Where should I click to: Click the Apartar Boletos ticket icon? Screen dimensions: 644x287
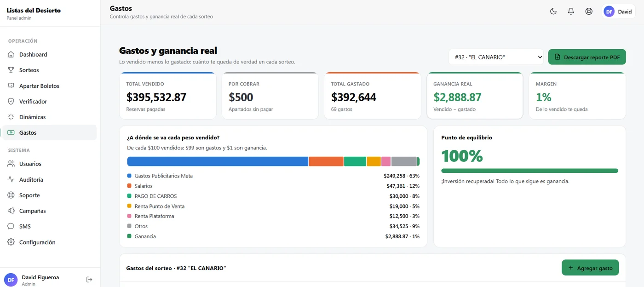click(11, 86)
